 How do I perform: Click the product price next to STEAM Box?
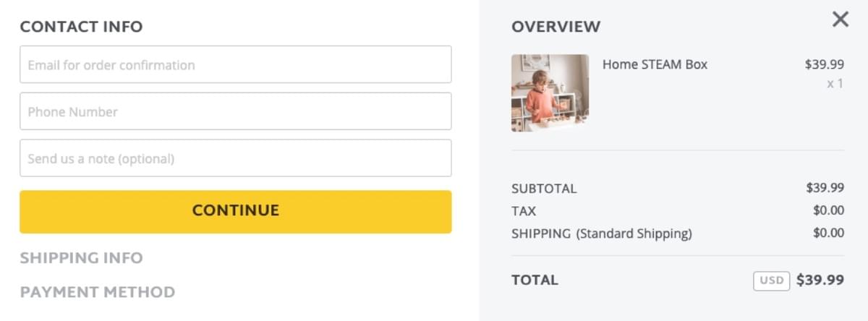point(824,64)
